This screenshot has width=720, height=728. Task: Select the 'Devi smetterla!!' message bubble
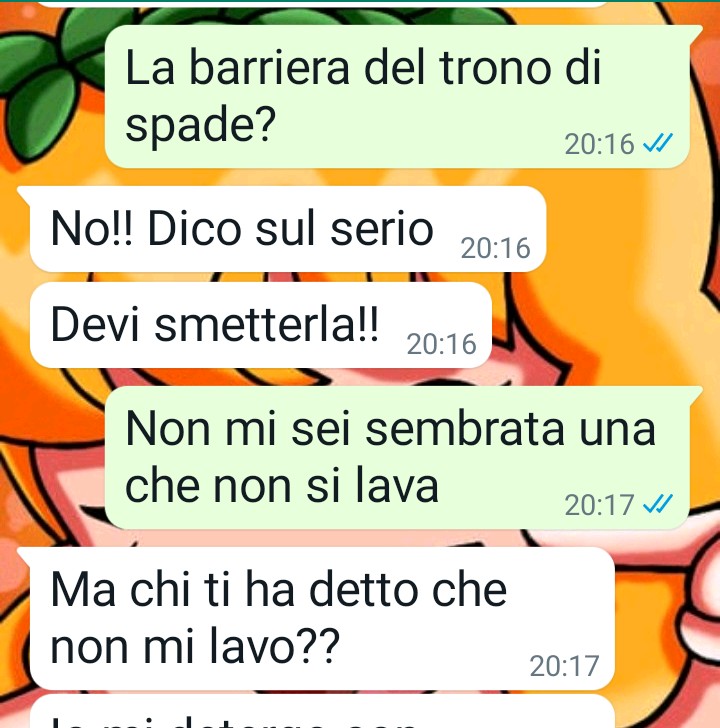(260, 325)
